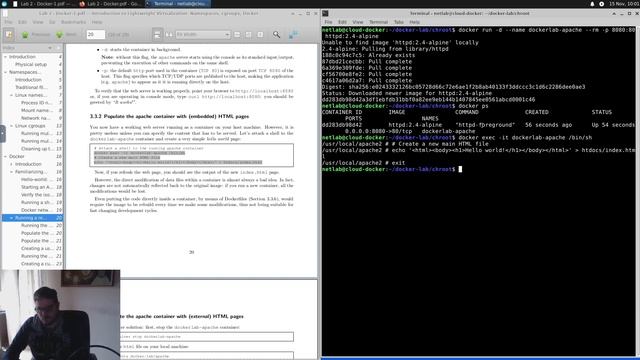The image size is (640, 360).
Task: Toggle the sidebar pane button in PDF viewer
Action: (x=9, y=35)
